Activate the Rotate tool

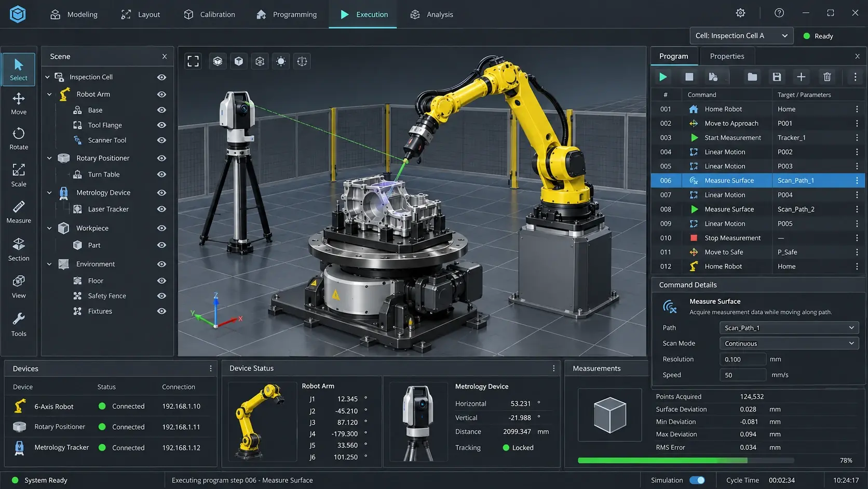[19, 139]
